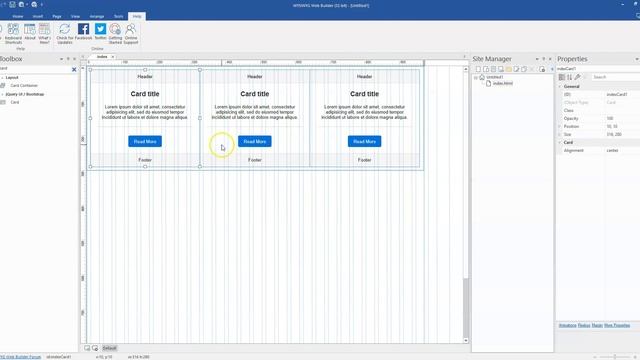640x360 pixels.
Task: Clear the Toolbox search with X
Action: point(74,69)
